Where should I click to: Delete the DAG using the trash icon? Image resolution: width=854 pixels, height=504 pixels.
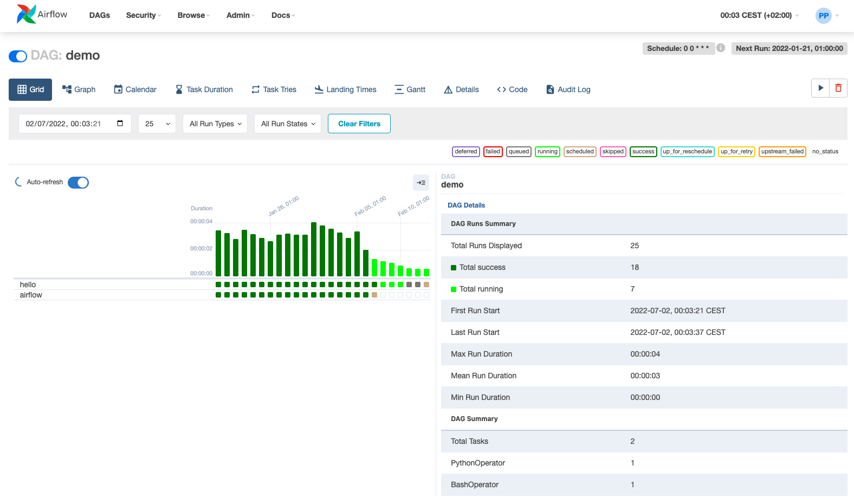point(838,88)
